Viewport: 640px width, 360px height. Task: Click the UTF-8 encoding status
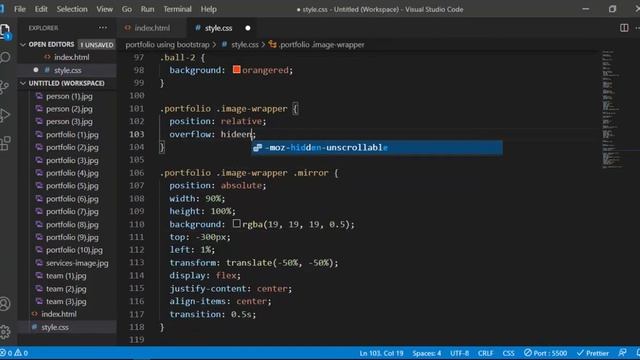coord(459,353)
